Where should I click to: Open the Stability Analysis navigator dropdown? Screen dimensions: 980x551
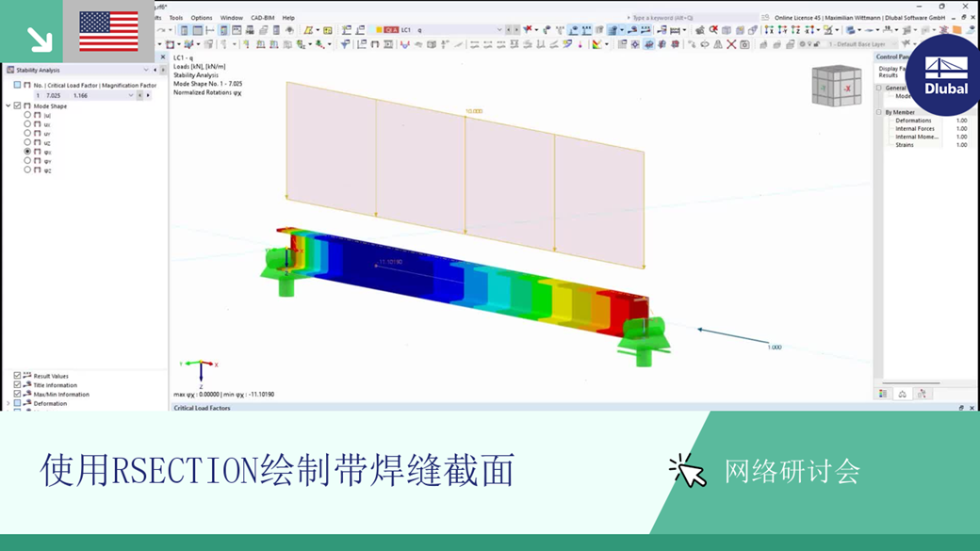pos(146,70)
